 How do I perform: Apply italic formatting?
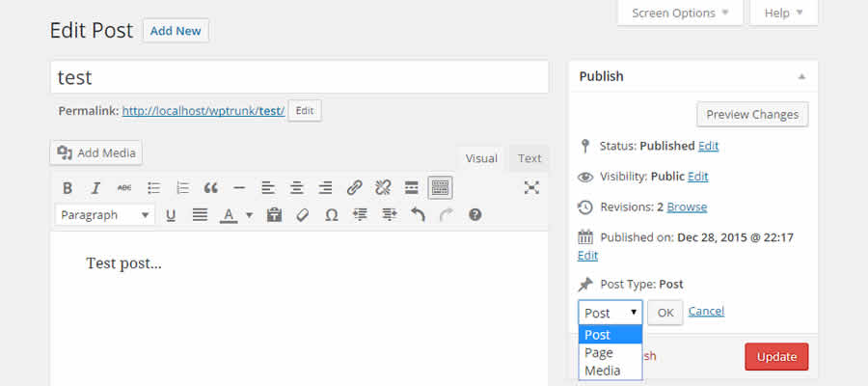tap(95, 187)
